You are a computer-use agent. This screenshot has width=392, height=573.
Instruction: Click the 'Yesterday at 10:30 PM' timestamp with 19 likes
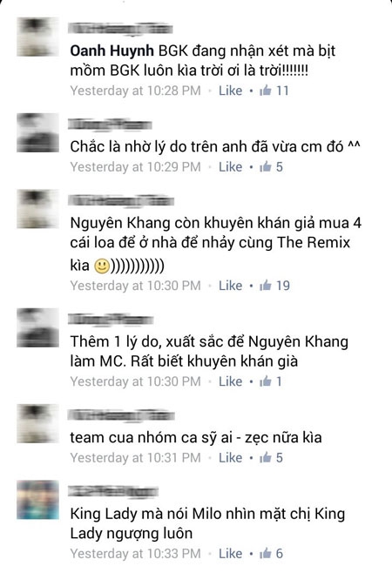135,286
